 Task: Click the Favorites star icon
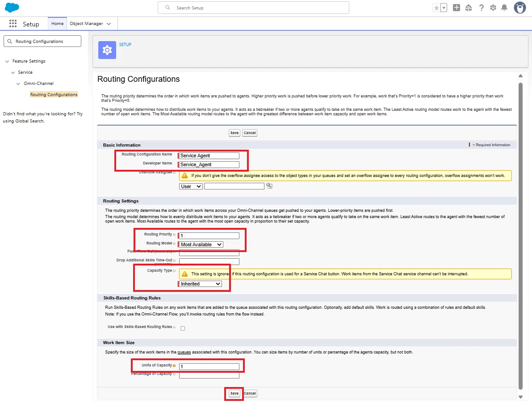coord(436,8)
